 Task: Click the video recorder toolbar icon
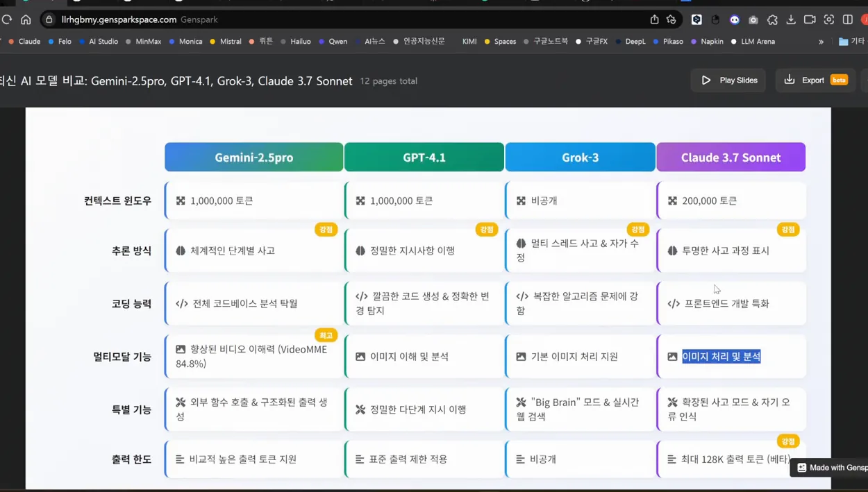point(810,19)
